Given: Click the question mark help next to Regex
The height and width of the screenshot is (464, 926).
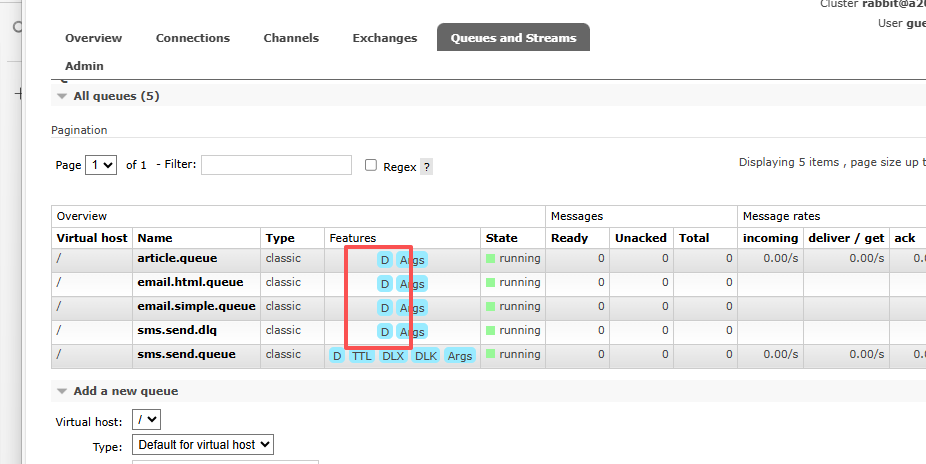Looking at the screenshot, I should click(427, 167).
